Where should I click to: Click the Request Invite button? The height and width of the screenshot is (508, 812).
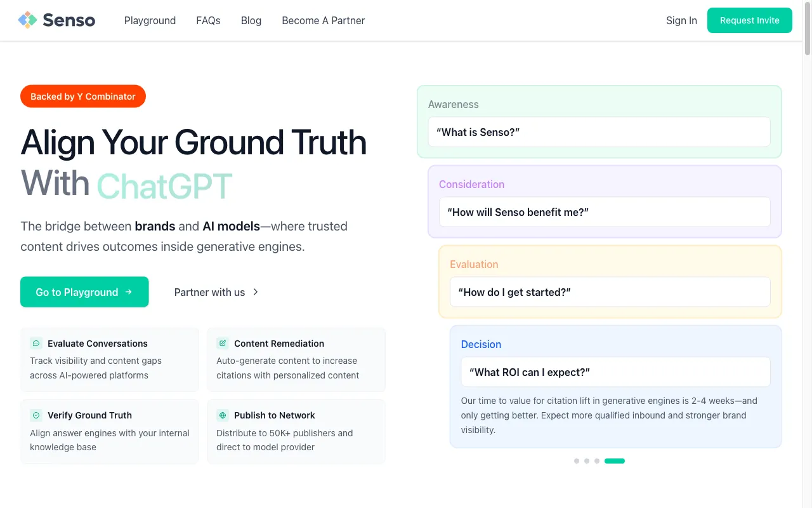pos(750,20)
